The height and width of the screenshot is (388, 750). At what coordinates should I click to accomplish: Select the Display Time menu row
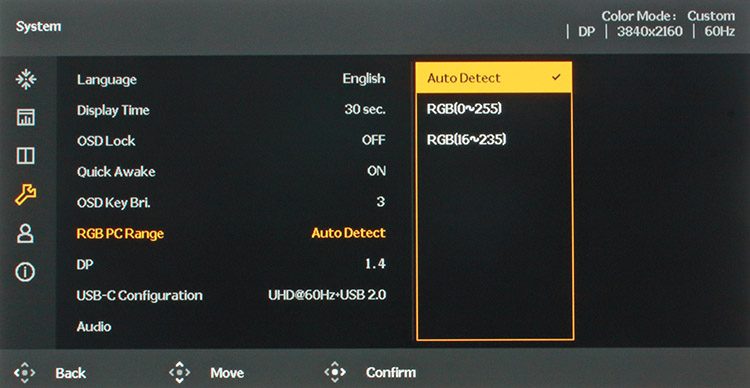tap(231, 110)
